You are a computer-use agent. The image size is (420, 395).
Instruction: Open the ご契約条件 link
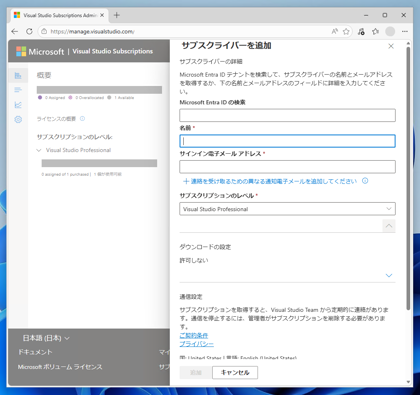(x=194, y=335)
